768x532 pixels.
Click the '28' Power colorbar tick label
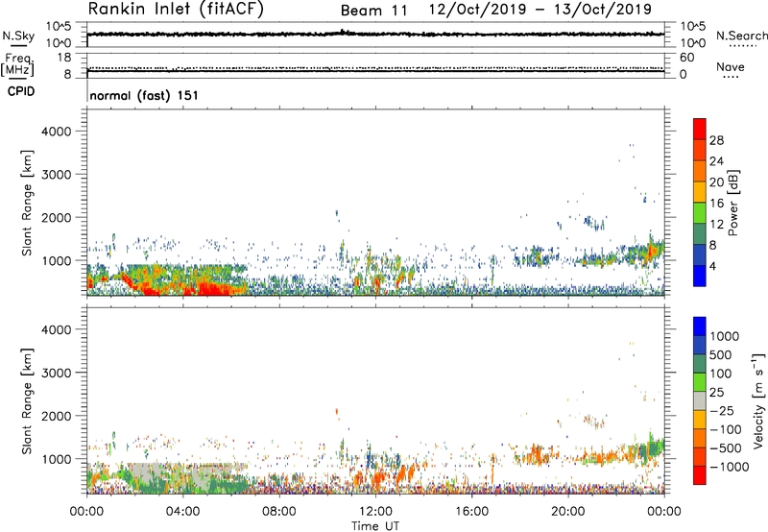click(716, 140)
